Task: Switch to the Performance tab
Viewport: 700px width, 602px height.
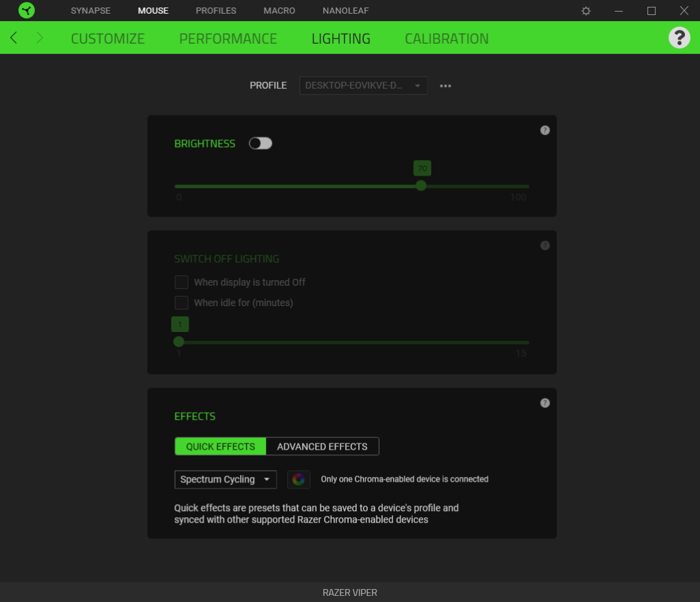Action: click(228, 38)
